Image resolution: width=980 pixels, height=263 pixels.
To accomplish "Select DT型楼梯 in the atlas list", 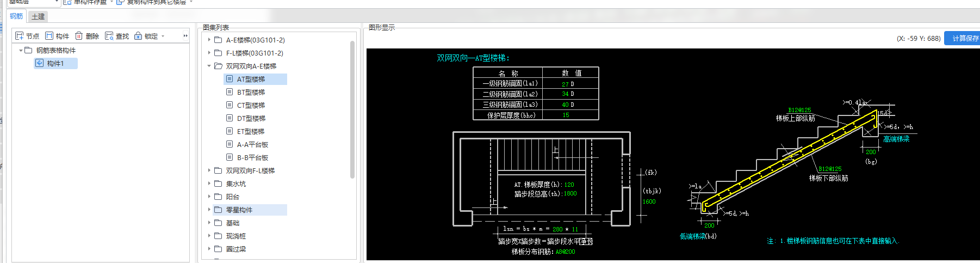I will pos(251,118).
